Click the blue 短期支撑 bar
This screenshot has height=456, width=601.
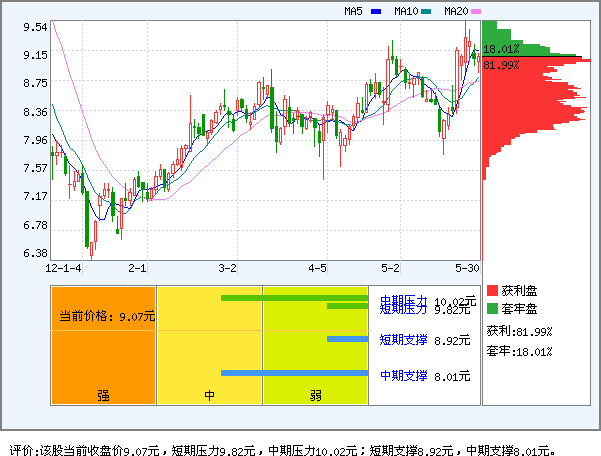(347, 339)
